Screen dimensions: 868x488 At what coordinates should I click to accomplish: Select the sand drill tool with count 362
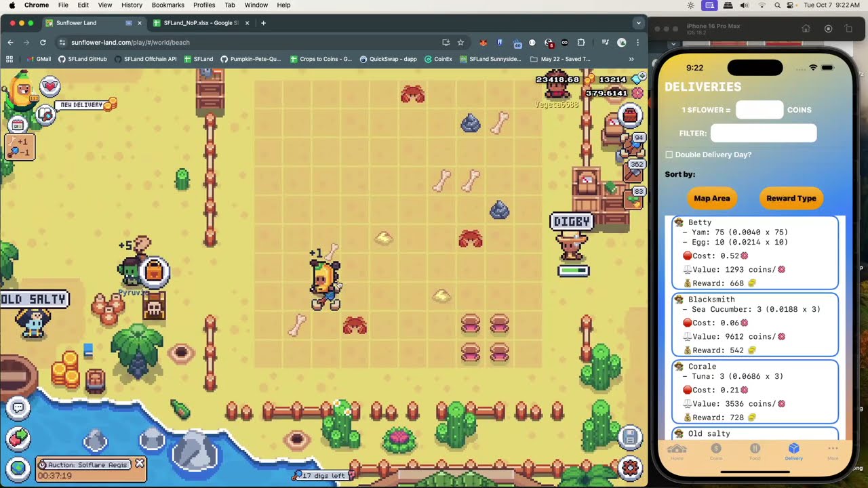pyautogui.click(x=634, y=172)
